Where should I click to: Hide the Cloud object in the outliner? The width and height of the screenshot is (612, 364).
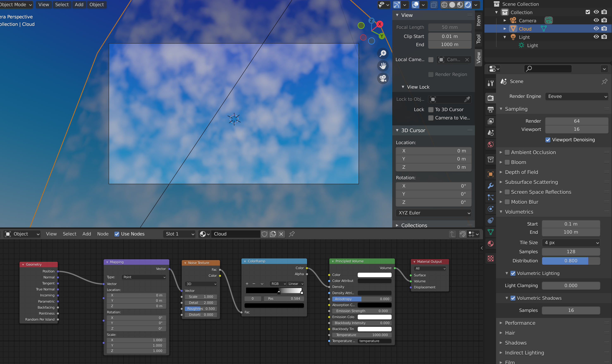[x=596, y=29]
